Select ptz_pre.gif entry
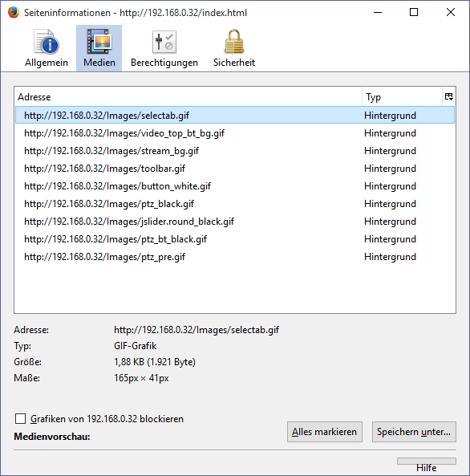 235,257
